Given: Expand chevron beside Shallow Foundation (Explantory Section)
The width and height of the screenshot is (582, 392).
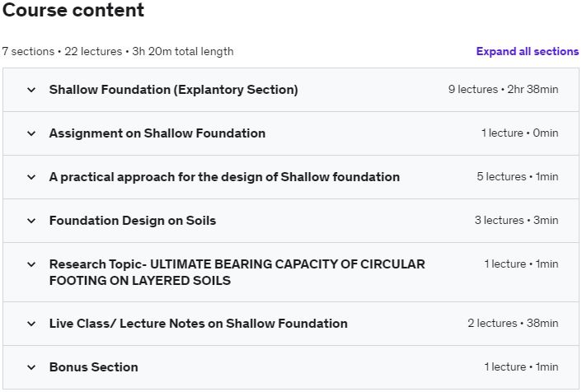Looking at the screenshot, I should pyautogui.click(x=31, y=90).
